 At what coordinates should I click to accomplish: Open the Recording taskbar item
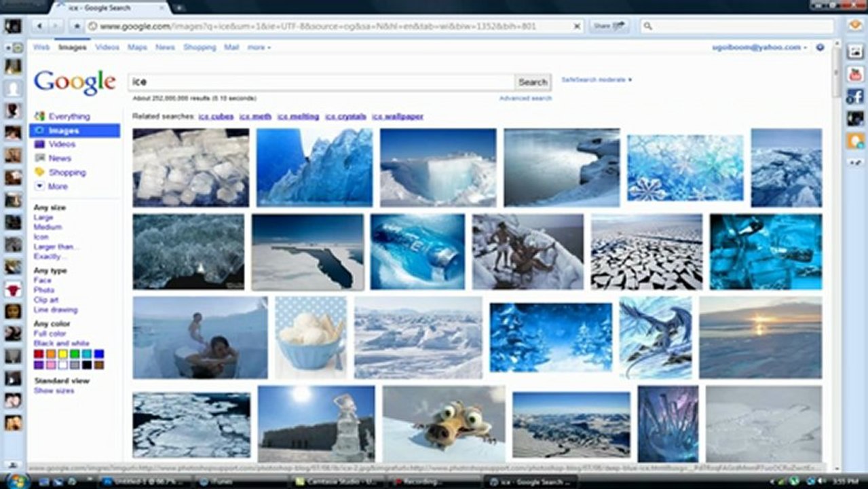[x=432, y=482]
